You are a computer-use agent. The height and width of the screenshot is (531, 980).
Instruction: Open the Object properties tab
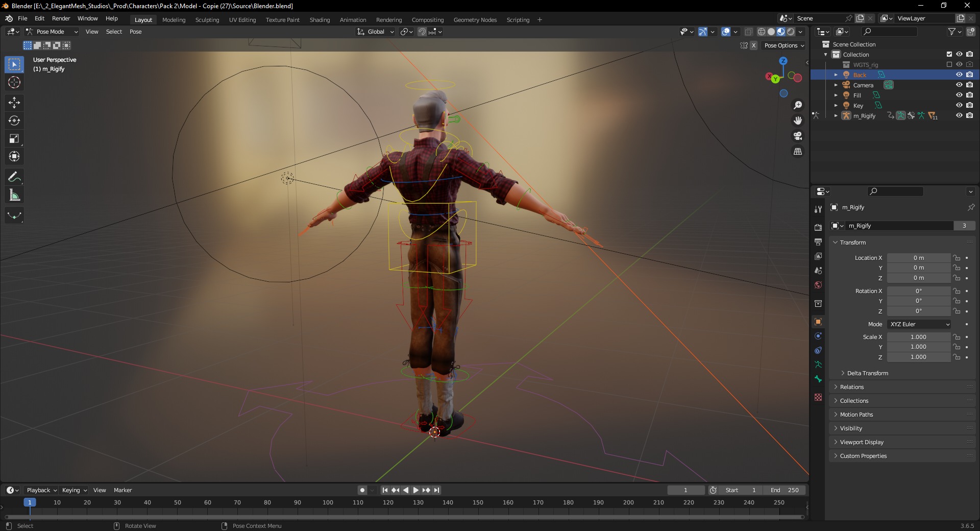[818, 322]
